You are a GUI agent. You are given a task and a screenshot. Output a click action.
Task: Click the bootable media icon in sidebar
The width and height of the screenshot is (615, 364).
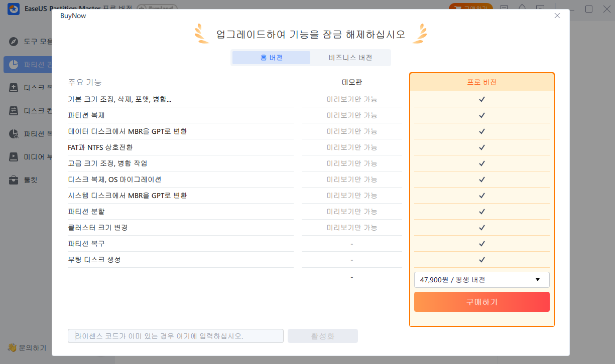pyautogui.click(x=14, y=157)
